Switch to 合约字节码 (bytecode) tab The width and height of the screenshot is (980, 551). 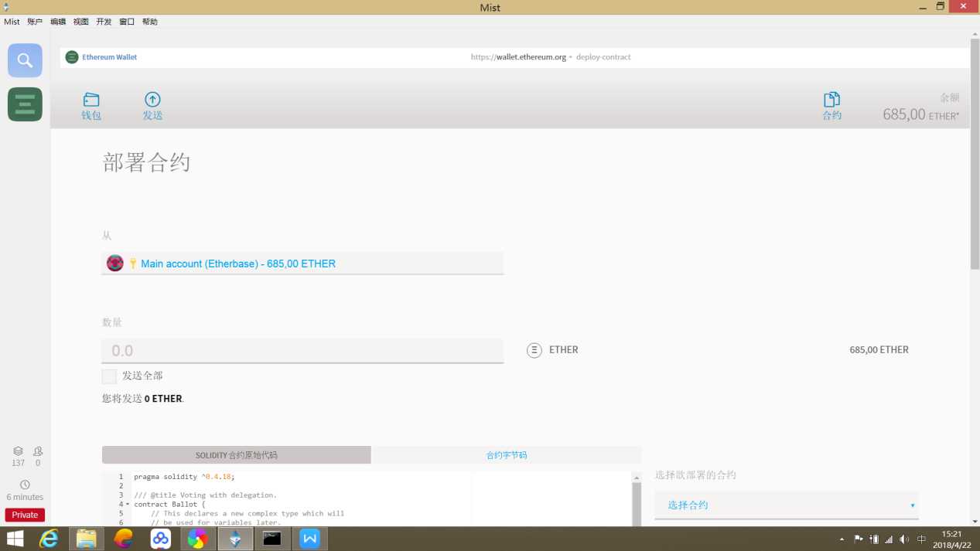click(x=507, y=455)
